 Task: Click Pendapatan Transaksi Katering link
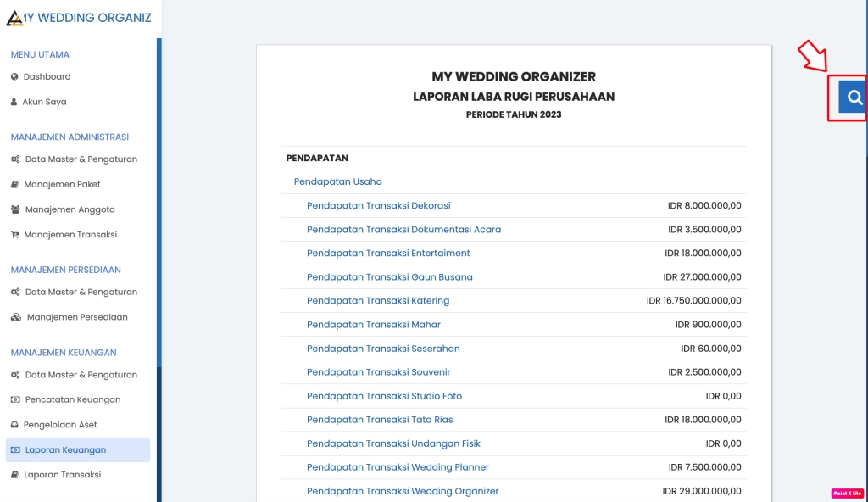(378, 301)
